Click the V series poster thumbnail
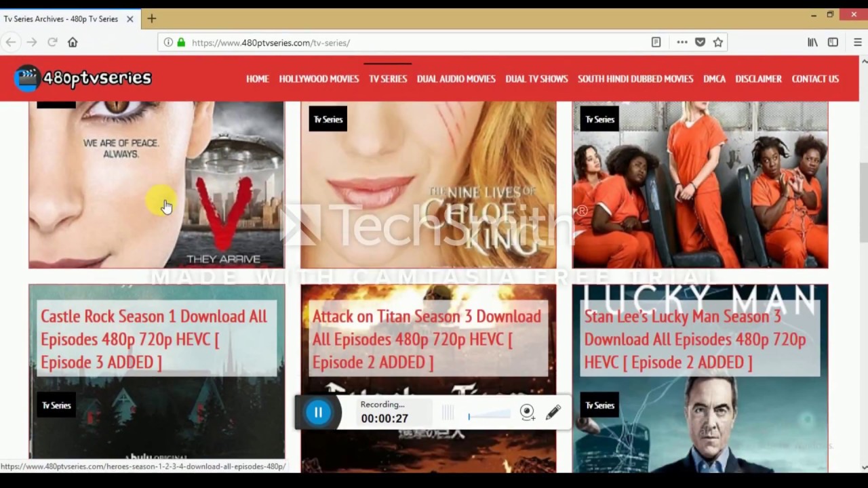Screen dimensions: 868x488 tap(157, 184)
